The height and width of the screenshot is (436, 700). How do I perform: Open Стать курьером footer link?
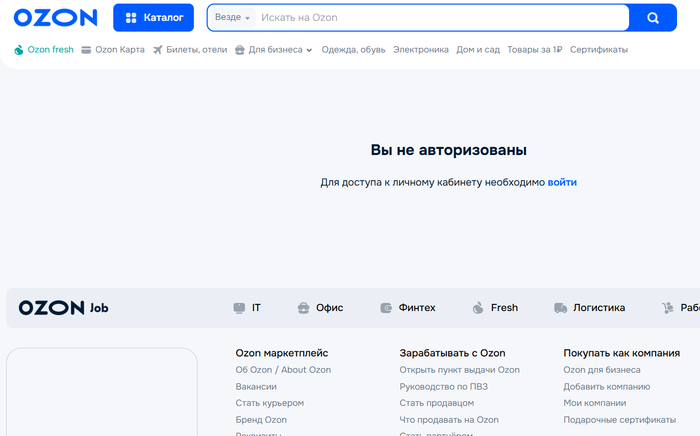click(269, 403)
